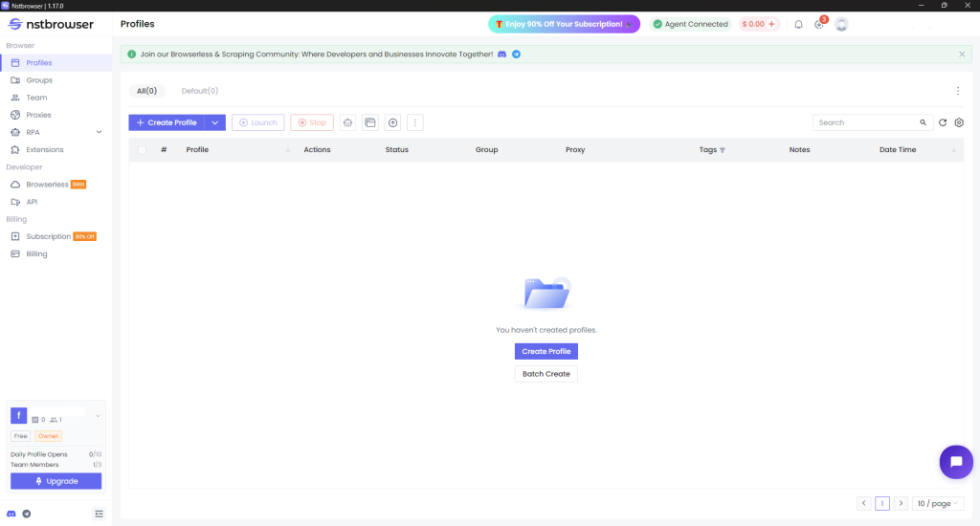Go to the Proxies page
Image resolution: width=980 pixels, height=526 pixels.
click(56, 115)
